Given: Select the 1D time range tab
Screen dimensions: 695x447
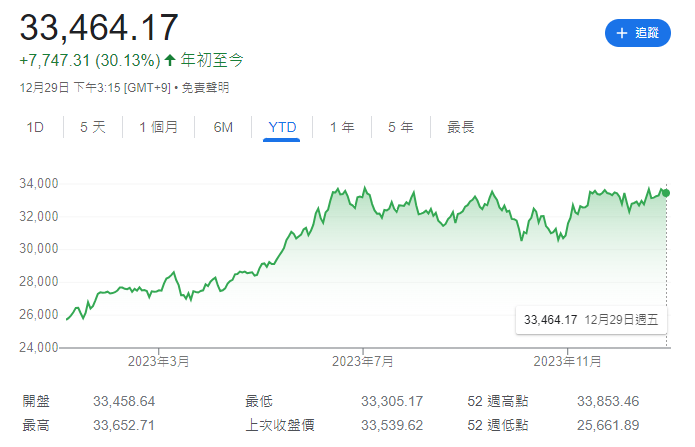Looking at the screenshot, I should (35, 127).
